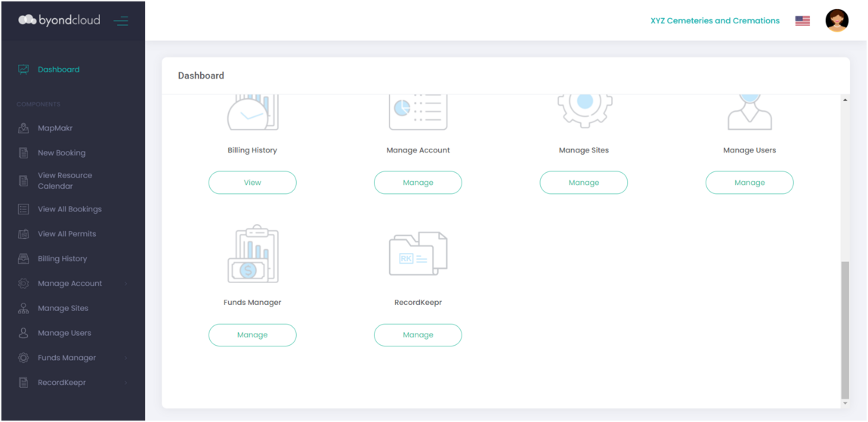Click the Funds Manager card illustration
Viewport: 868px width, 422px height.
(x=253, y=254)
